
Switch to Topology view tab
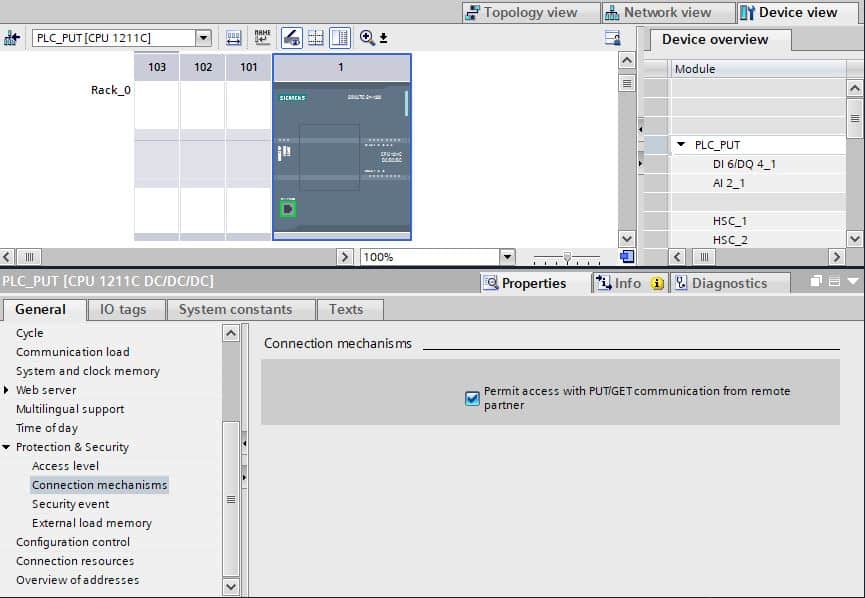coord(531,12)
